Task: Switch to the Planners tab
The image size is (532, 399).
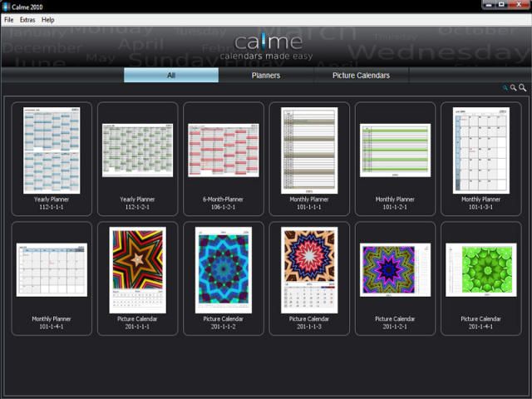Action: pos(266,75)
